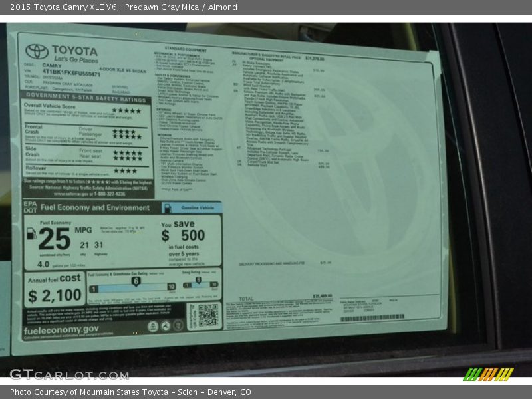Click the 'Annual fuel cost' label

click(55, 279)
